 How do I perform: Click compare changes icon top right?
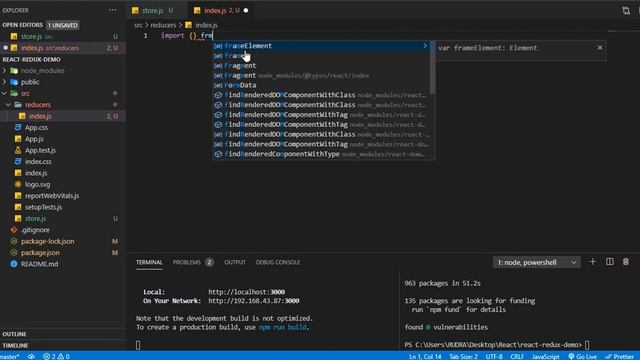coord(626,11)
